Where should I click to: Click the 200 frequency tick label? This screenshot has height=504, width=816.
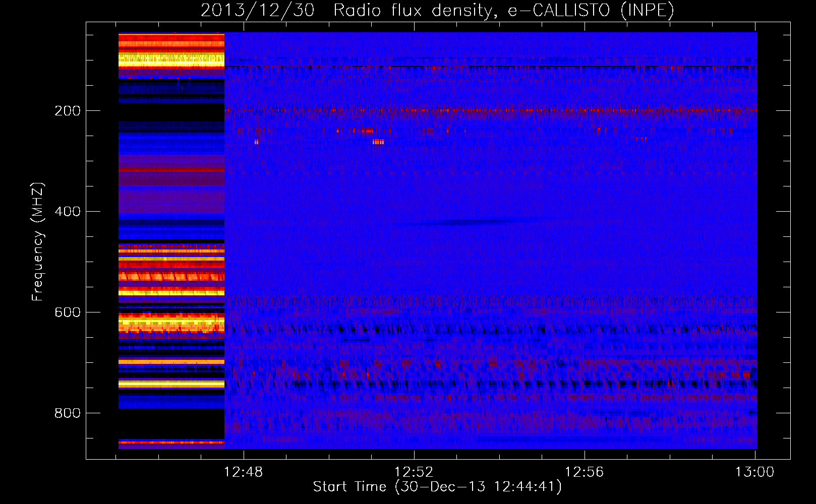coord(68,111)
